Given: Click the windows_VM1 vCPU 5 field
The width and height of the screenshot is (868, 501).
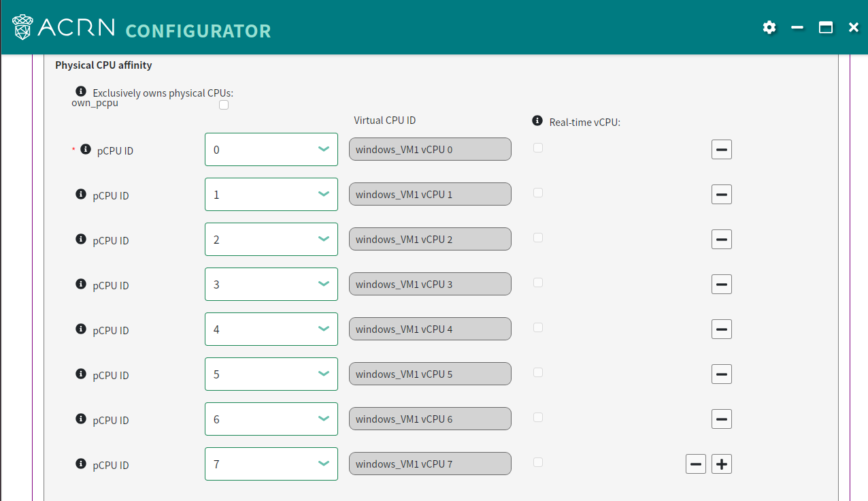Looking at the screenshot, I should pos(430,374).
